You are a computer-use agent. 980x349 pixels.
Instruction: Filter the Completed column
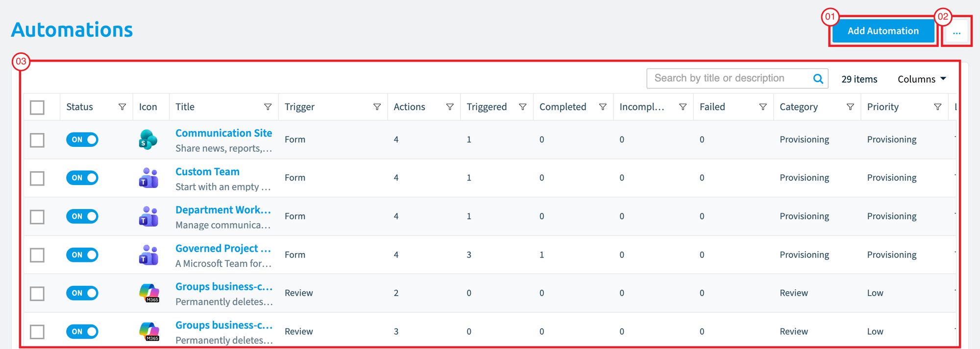(603, 107)
